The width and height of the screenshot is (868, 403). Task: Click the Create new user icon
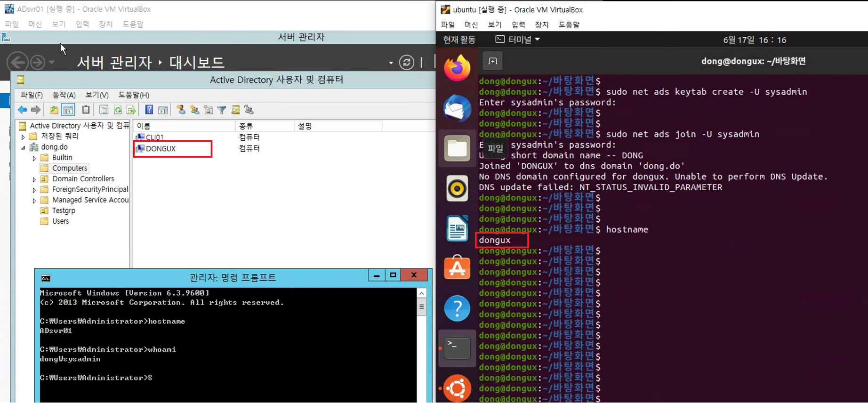tap(181, 110)
